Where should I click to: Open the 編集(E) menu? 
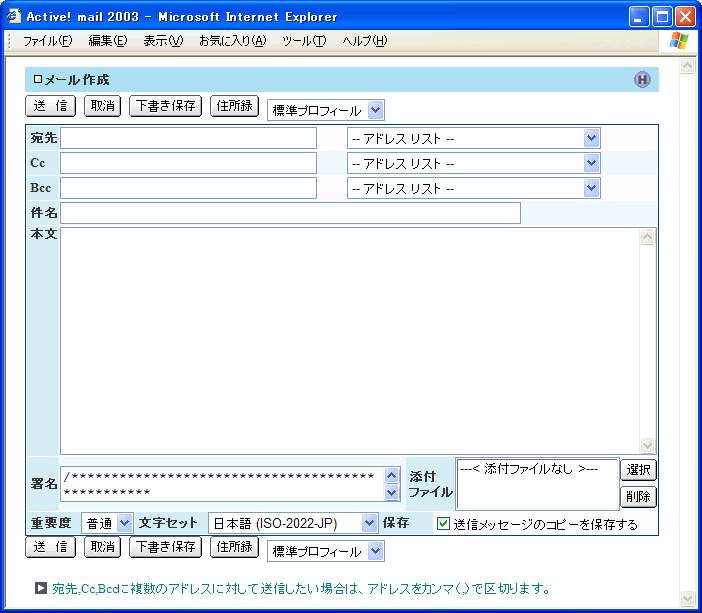point(108,41)
